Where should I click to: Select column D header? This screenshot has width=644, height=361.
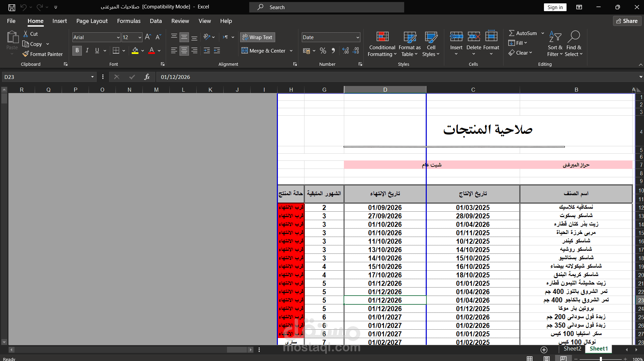[x=385, y=89]
